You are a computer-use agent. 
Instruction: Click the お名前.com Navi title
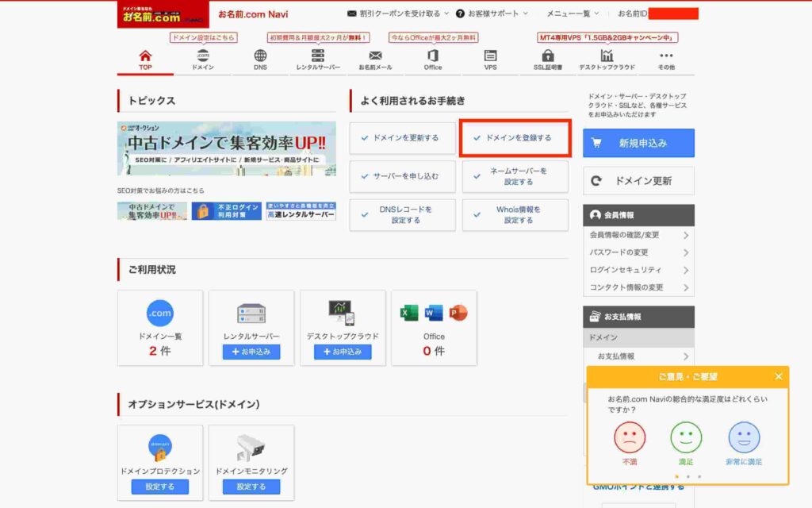pos(253,14)
